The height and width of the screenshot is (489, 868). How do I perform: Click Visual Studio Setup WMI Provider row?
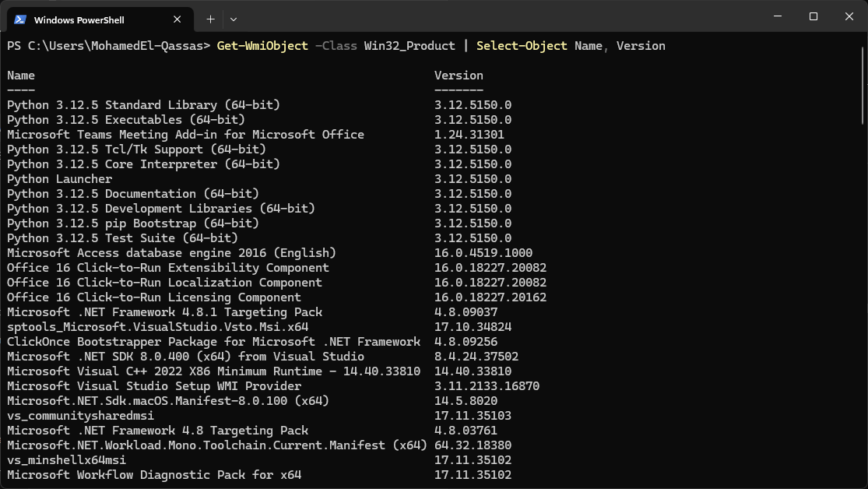154,386
